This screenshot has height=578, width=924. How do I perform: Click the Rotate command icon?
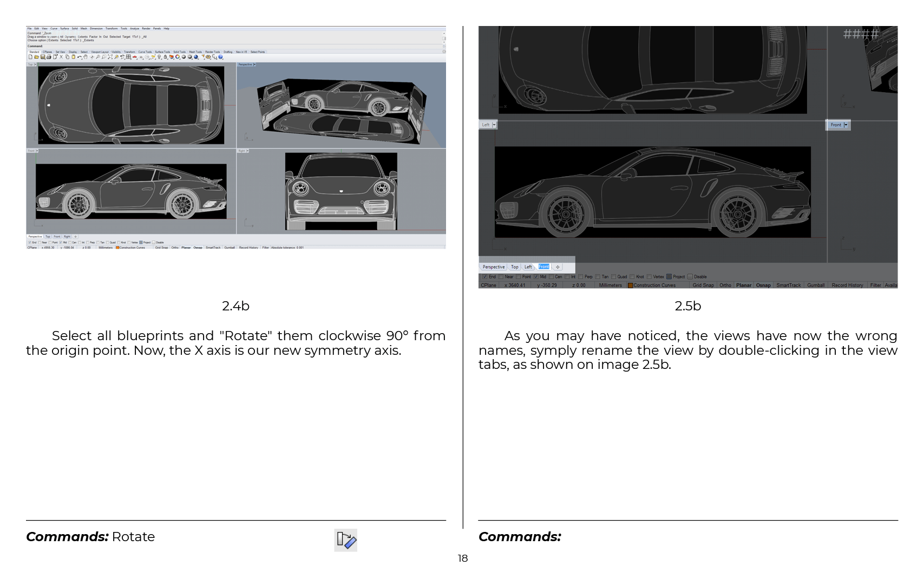(x=345, y=540)
